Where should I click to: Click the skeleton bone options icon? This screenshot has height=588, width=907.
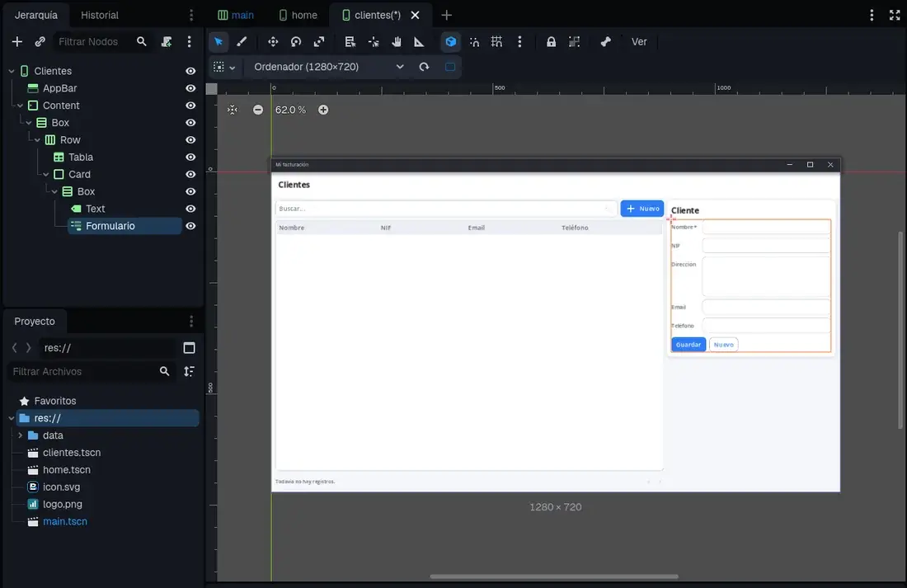[x=606, y=42]
